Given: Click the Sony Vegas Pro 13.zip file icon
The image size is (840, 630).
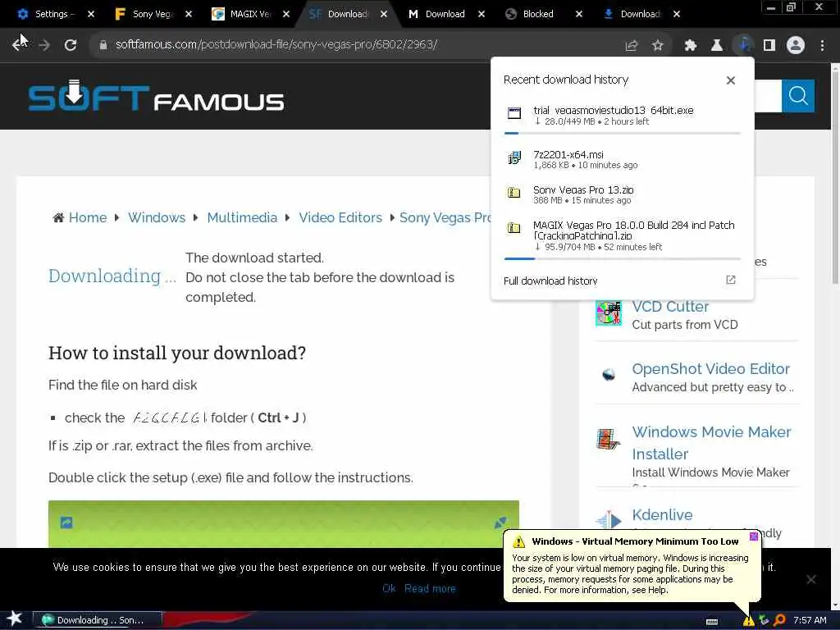Looking at the screenshot, I should tap(514, 193).
